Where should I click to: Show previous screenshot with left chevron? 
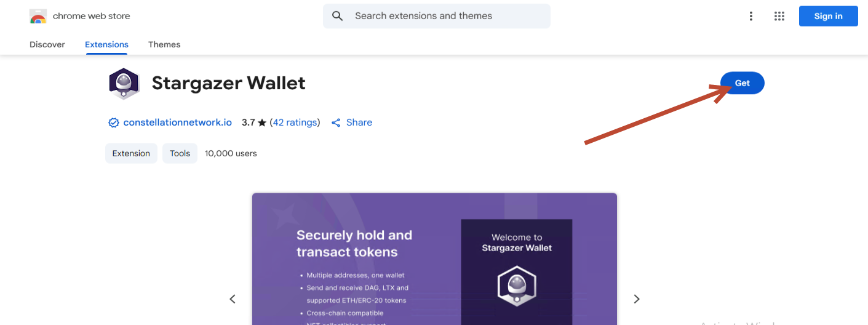click(233, 299)
